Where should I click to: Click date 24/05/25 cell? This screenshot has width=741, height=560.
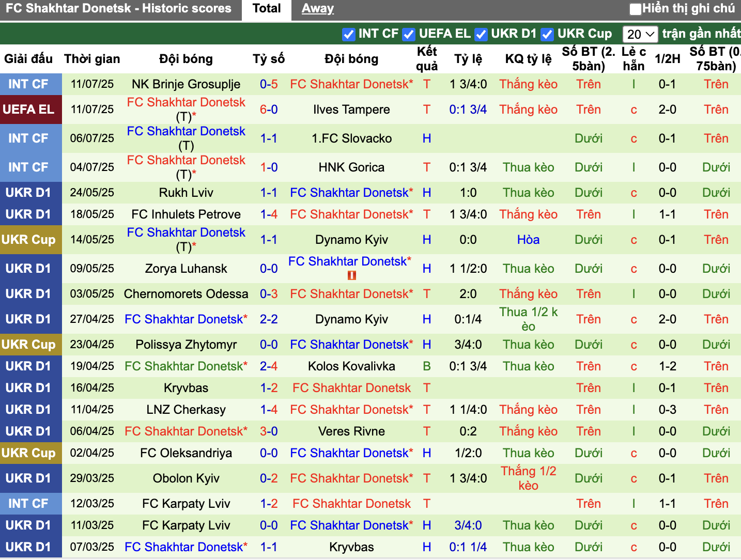92,193
